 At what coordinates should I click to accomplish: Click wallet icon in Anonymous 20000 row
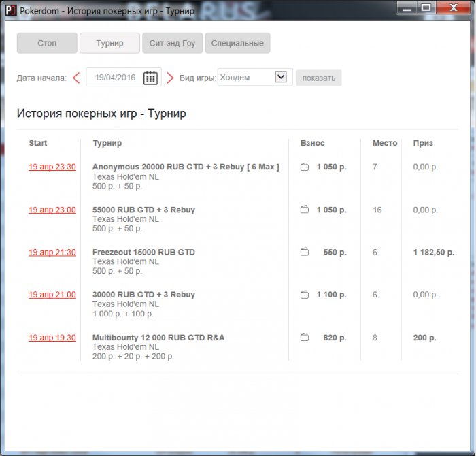pos(305,167)
